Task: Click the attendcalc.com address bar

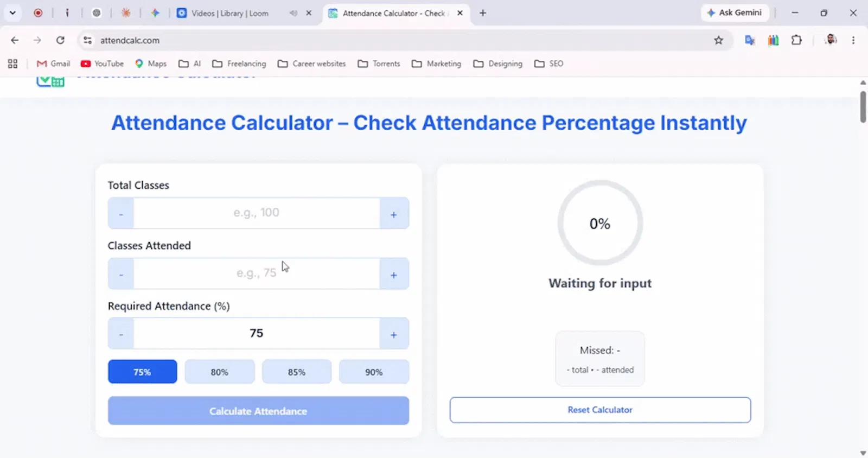Action: click(401, 40)
